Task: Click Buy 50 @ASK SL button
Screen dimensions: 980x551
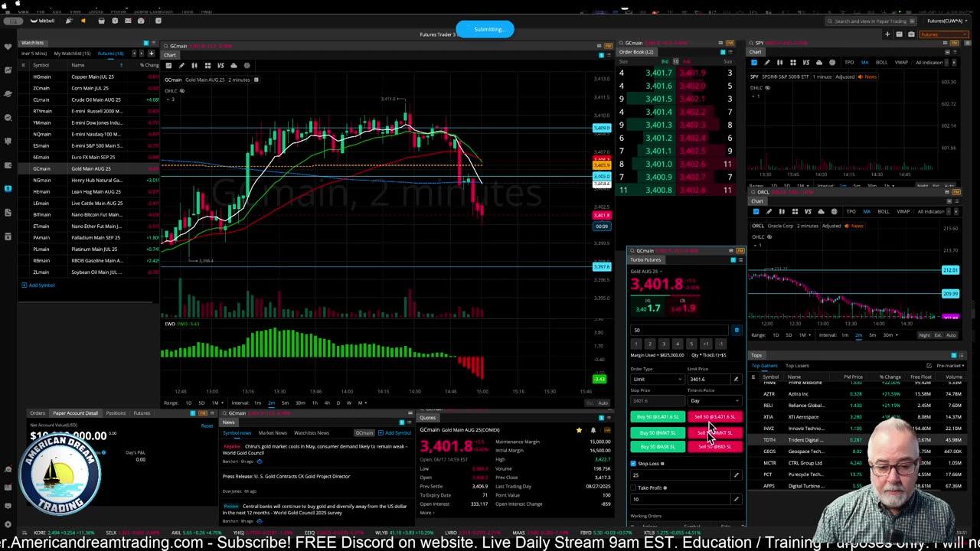Action: 658,446
